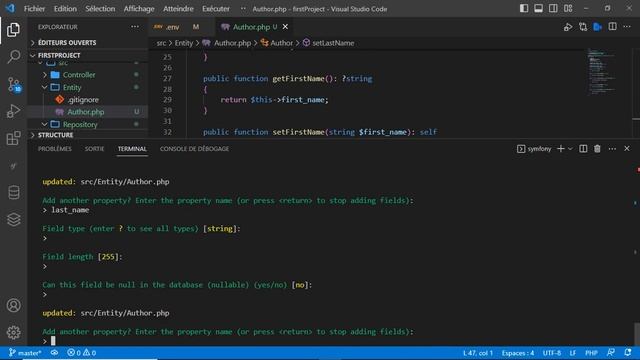Change encoding UTF-8 in status bar
Viewport: 640px width, 360px height.
(551, 353)
